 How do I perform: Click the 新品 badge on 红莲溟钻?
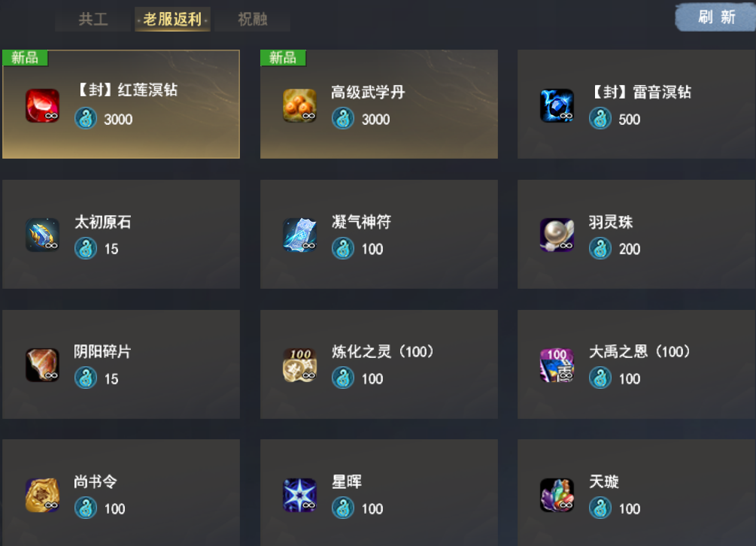(25, 58)
